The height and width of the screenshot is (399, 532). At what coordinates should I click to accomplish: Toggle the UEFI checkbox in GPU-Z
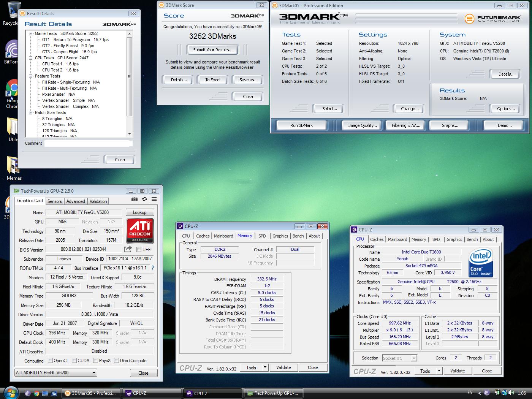point(139,250)
